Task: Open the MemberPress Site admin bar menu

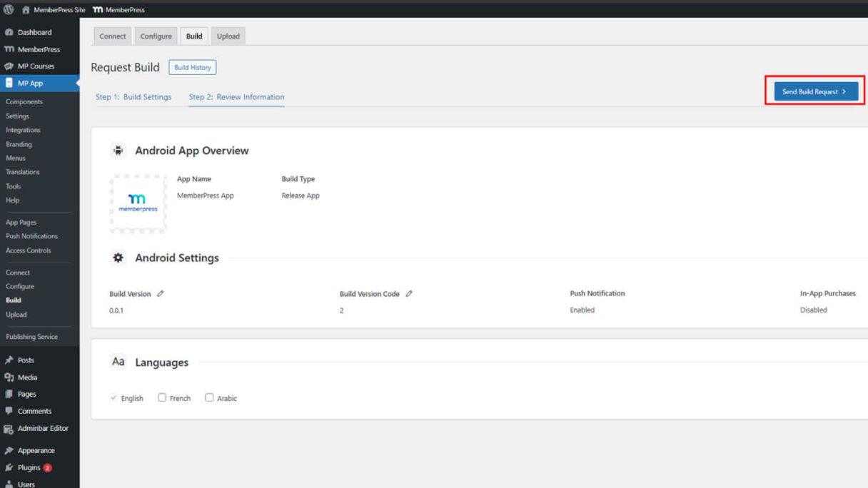Action: click(x=54, y=10)
